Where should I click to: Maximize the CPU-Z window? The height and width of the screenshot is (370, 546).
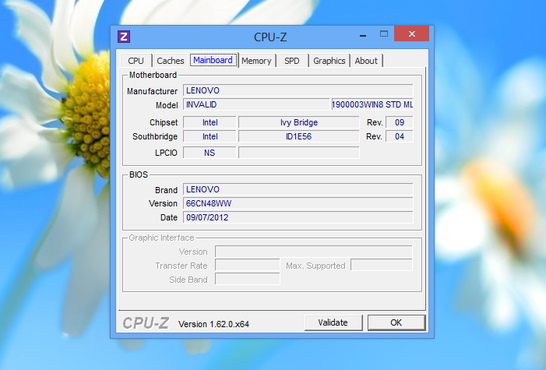click(384, 34)
